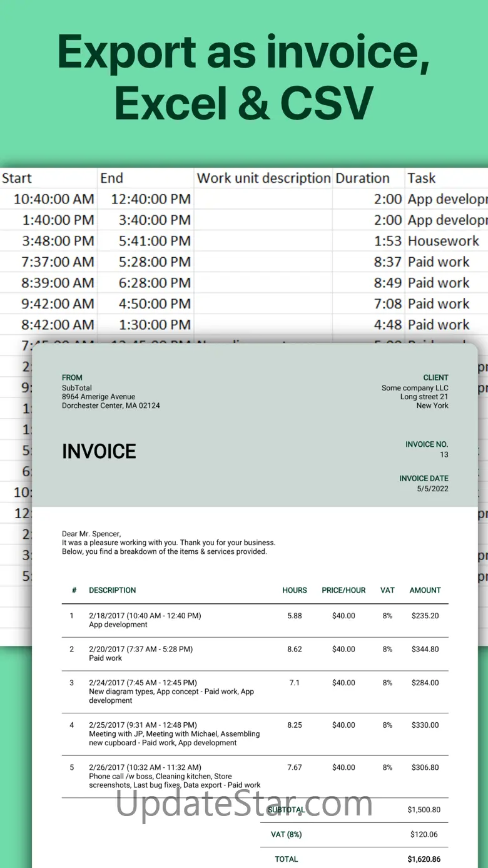Image resolution: width=488 pixels, height=868 pixels.
Task: Select the End column header
Action: [111, 178]
